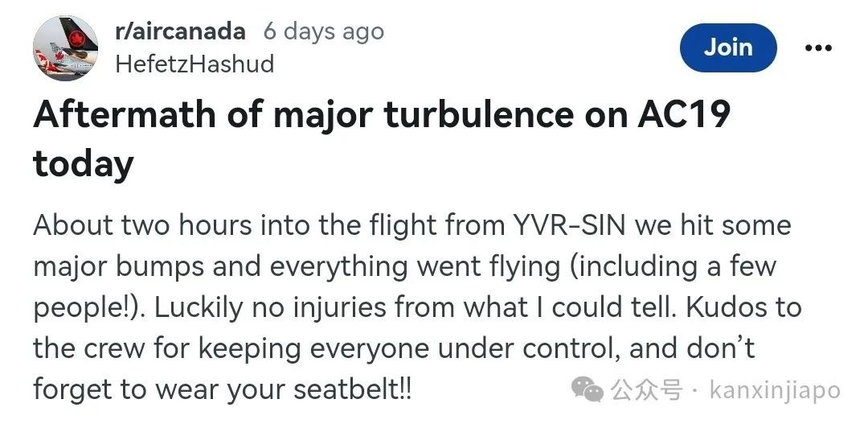Click the r/aircanada community avatar
This screenshot has height=424, width=868.
pyautogui.click(x=64, y=47)
